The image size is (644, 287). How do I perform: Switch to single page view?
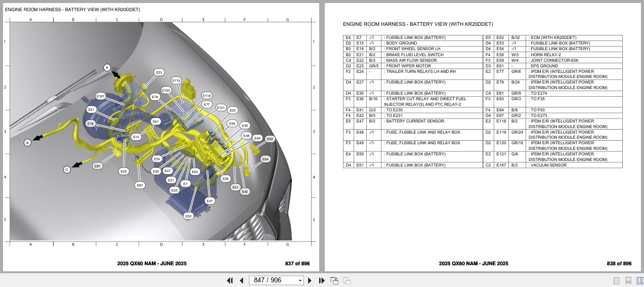coord(617,280)
